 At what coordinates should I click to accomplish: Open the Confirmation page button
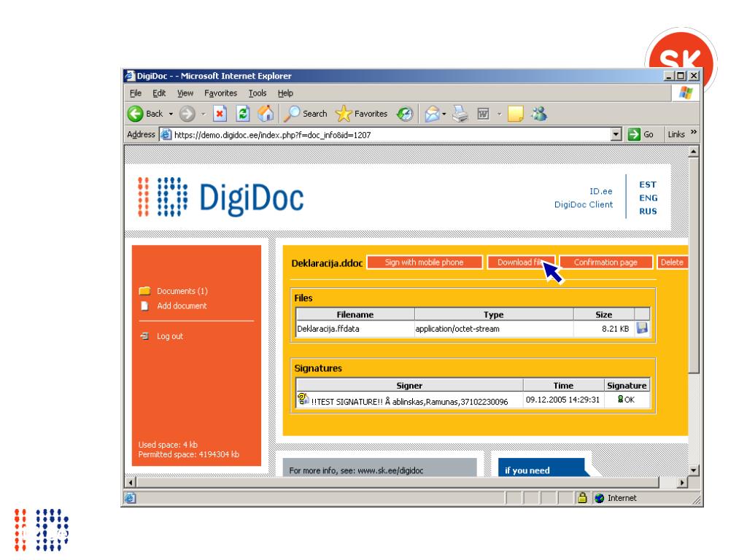pyautogui.click(x=605, y=262)
